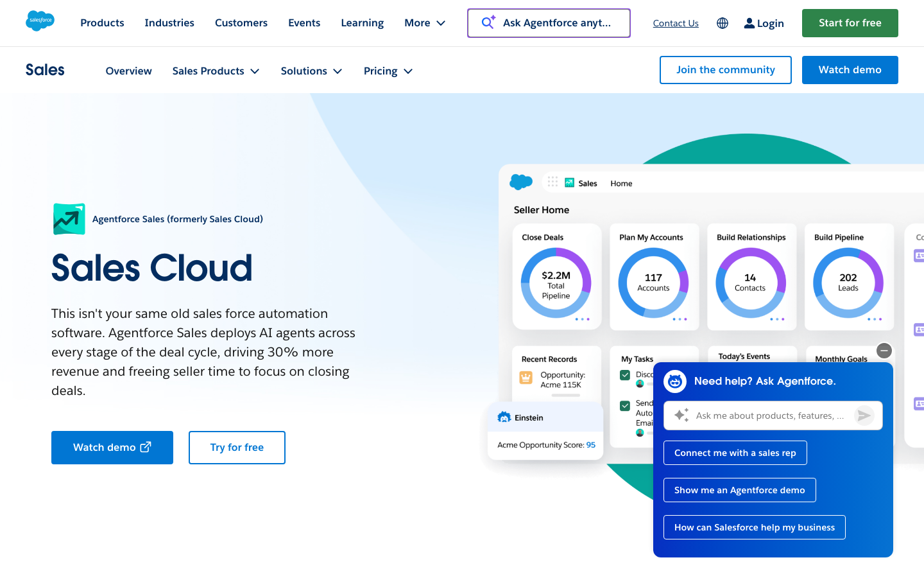Screen dimensions: 924x578
Task: Click the Sales app icon in dashboard
Action: coord(569,182)
